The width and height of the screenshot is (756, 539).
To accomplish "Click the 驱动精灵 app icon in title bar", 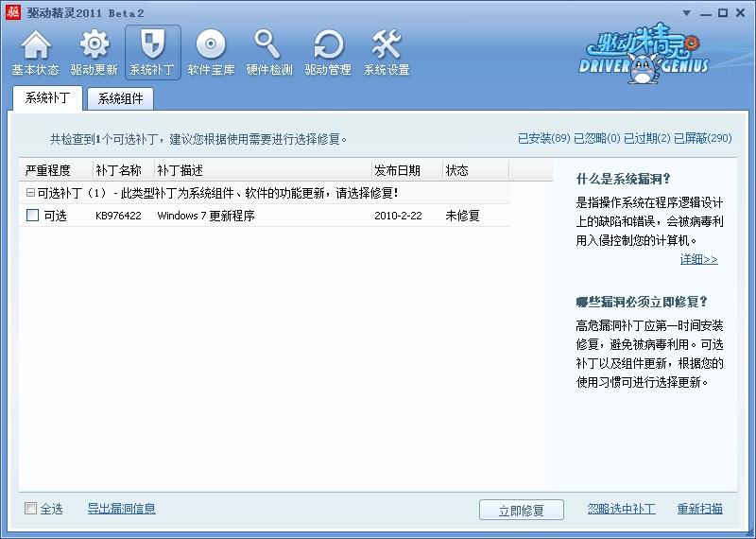I will [13, 12].
